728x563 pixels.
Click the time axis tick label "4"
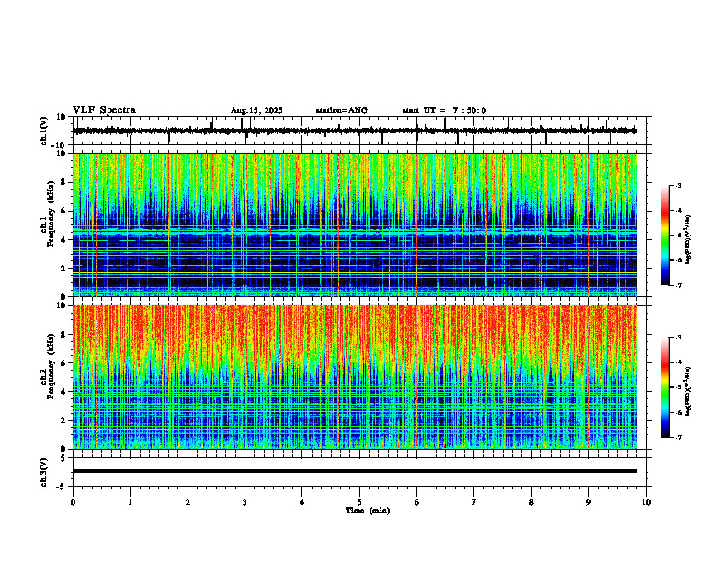pos(302,502)
